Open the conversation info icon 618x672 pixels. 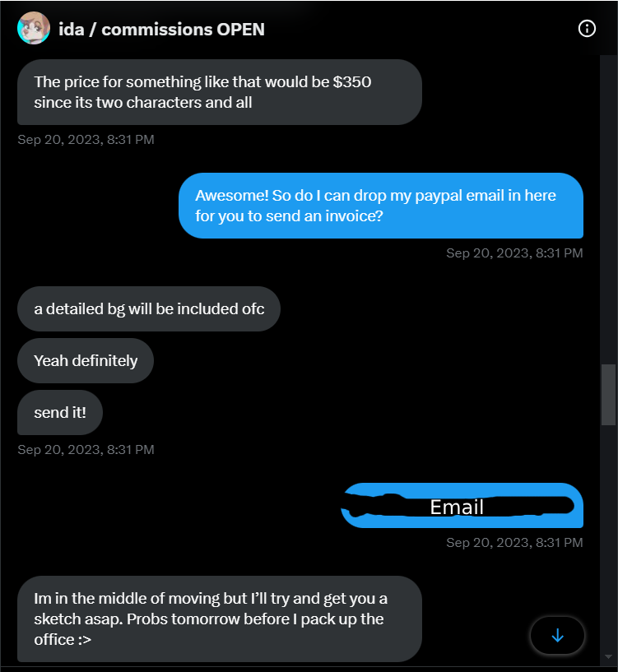tap(587, 29)
